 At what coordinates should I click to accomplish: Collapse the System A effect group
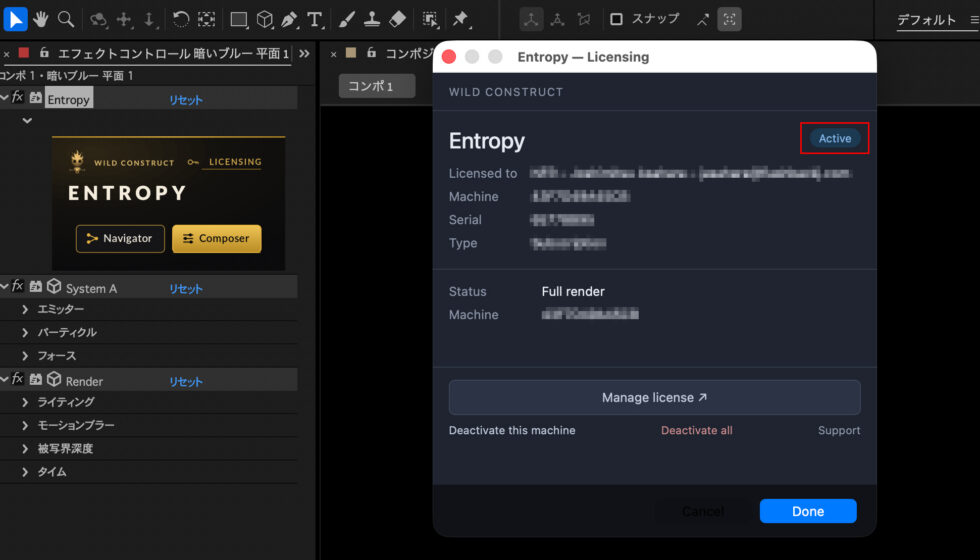(4, 286)
